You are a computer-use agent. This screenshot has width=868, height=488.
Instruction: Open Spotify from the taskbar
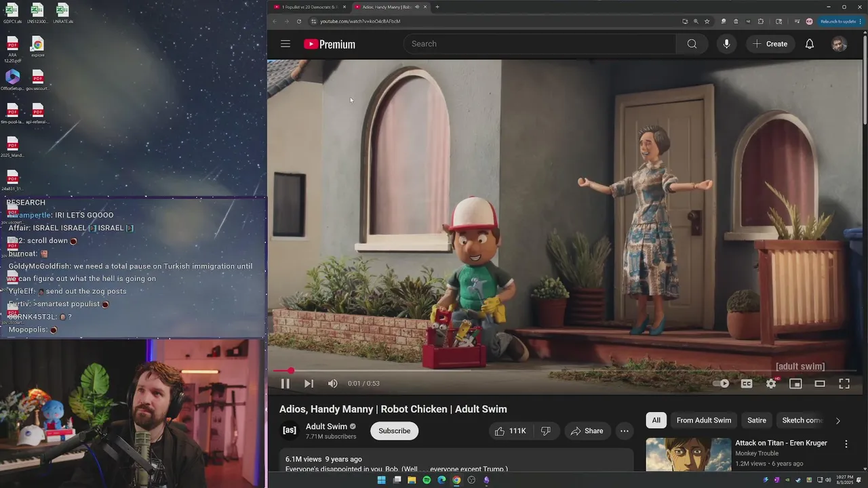(x=427, y=480)
